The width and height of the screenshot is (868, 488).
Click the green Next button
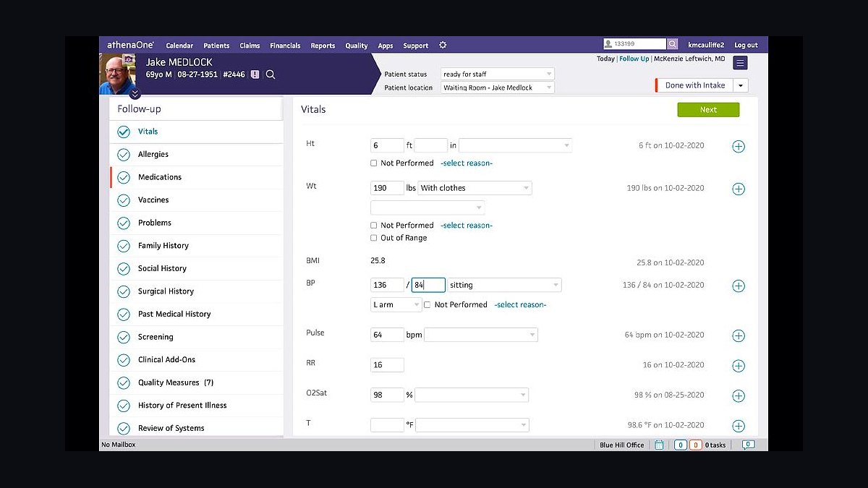click(708, 110)
